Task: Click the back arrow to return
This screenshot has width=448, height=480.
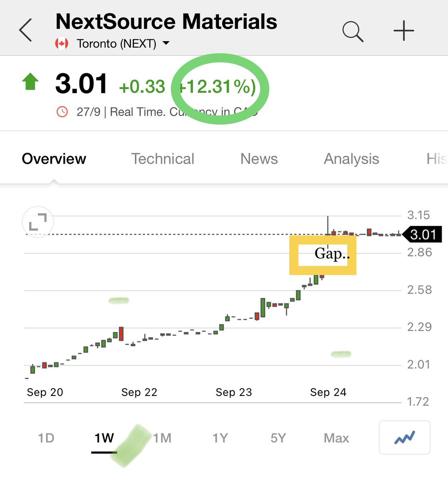Action: [x=25, y=30]
